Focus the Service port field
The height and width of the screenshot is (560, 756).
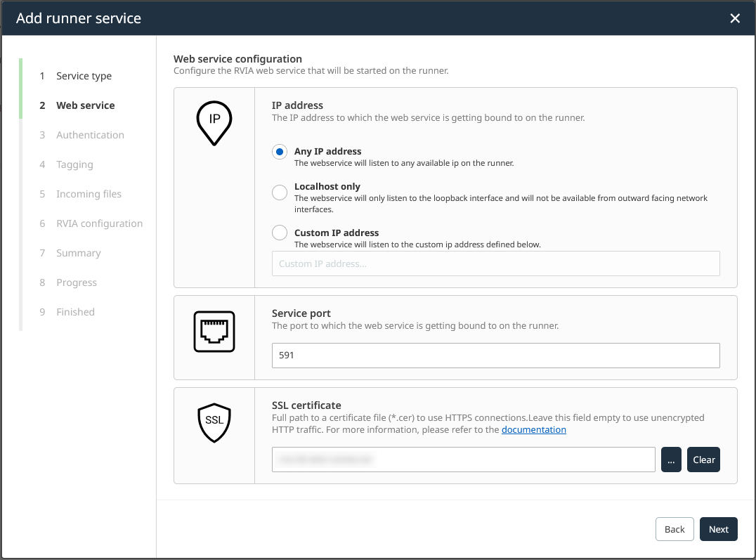pos(495,356)
